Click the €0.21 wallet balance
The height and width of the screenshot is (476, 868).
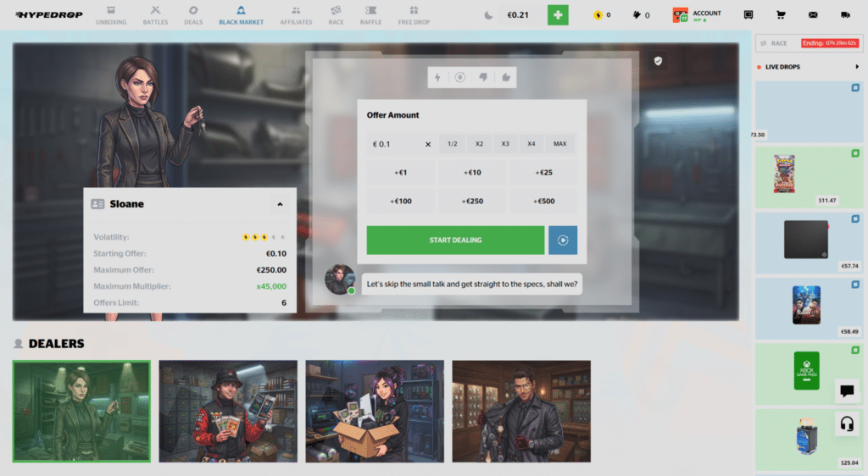coord(518,15)
